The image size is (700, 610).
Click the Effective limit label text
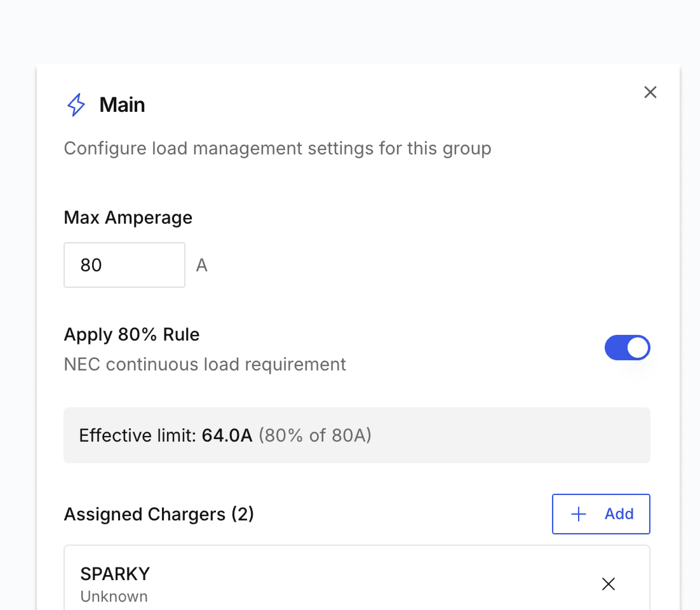pos(138,435)
